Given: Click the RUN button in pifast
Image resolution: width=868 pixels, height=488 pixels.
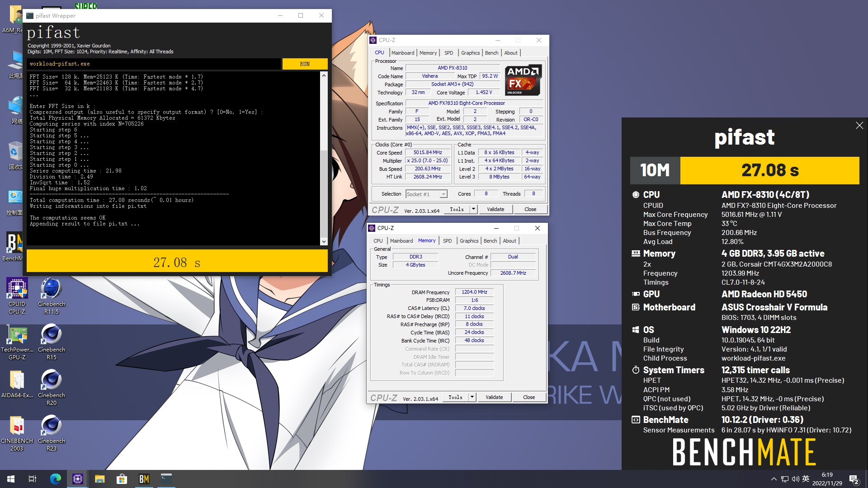Looking at the screenshot, I should tap(305, 64).
